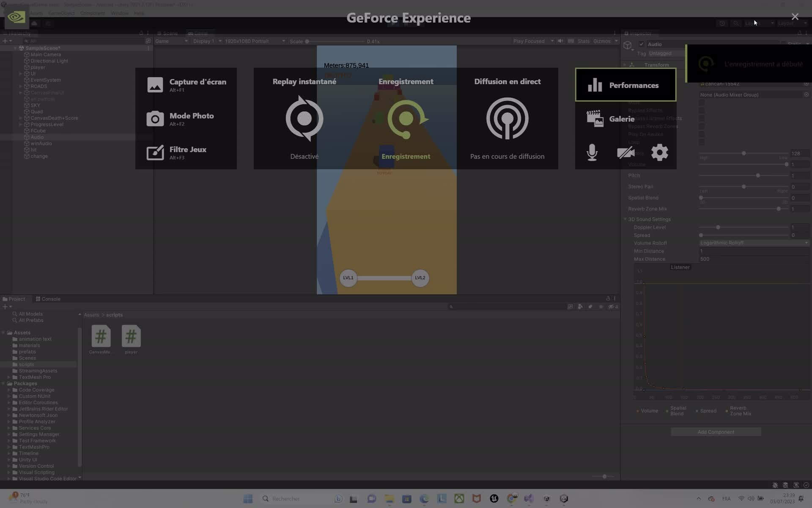Click the Replay instantané circular icon
Image resolution: width=812 pixels, height=508 pixels.
tap(304, 119)
